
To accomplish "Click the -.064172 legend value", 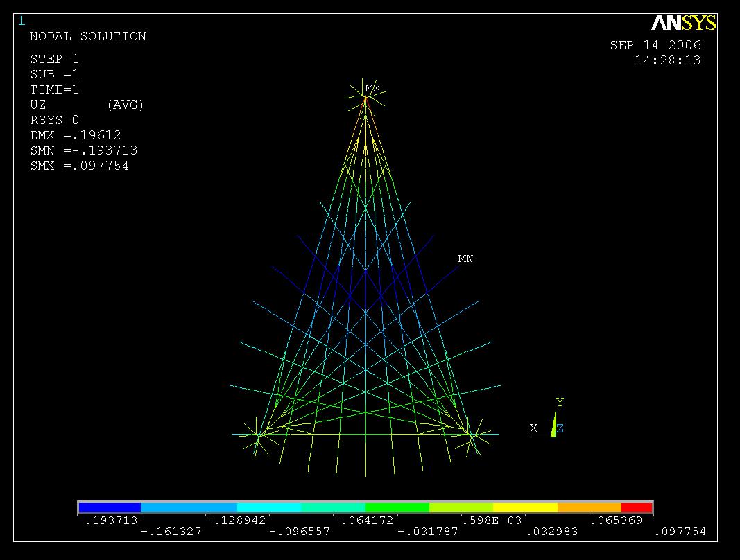I will (363, 520).
